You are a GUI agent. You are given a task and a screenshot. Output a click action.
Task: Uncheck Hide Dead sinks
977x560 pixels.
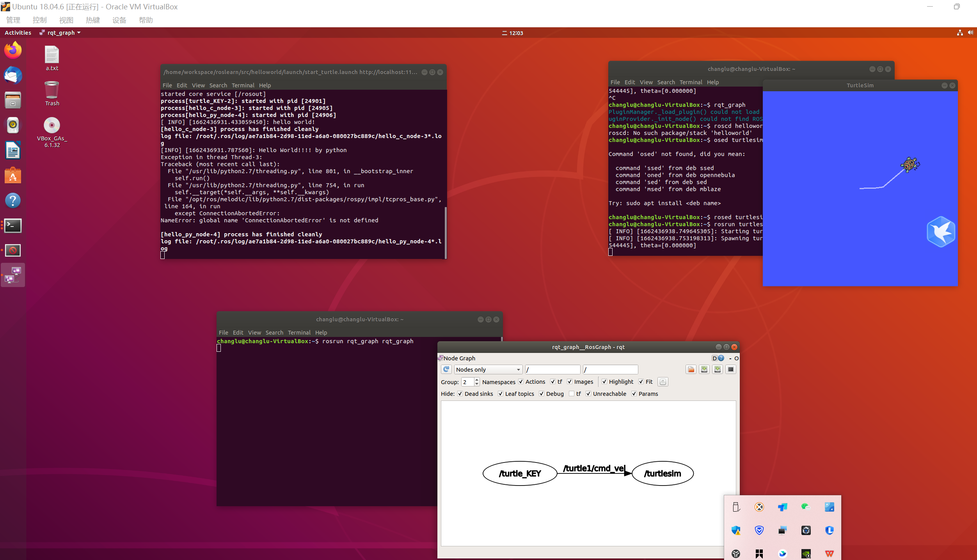(460, 394)
